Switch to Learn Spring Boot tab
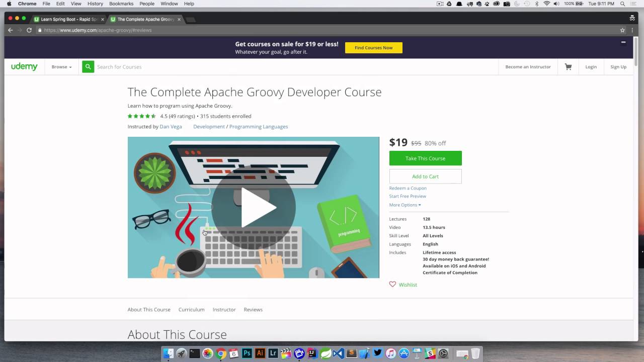The width and height of the screenshot is (644, 362). tap(69, 19)
